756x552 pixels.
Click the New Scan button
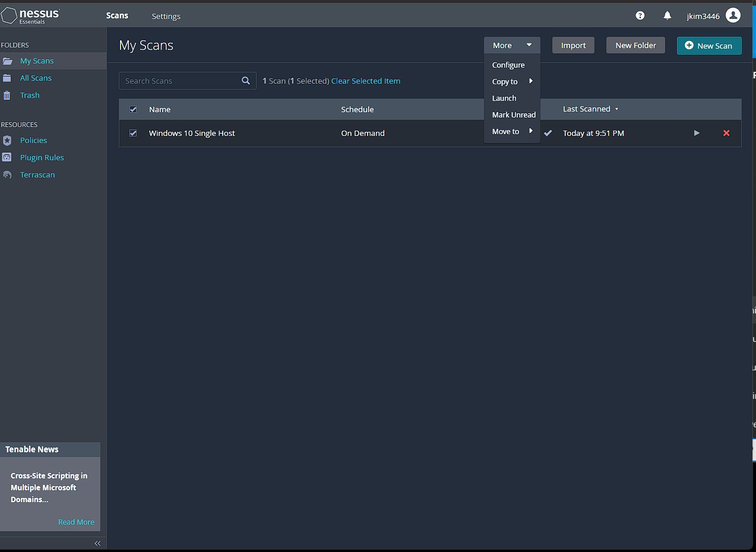click(709, 45)
